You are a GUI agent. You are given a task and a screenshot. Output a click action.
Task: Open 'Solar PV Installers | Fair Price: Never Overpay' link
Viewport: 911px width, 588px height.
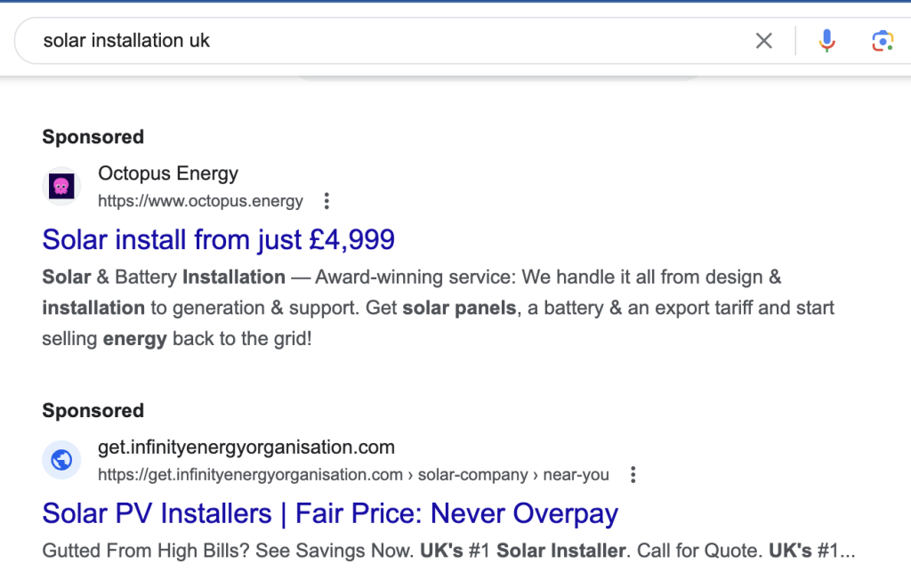(330, 513)
